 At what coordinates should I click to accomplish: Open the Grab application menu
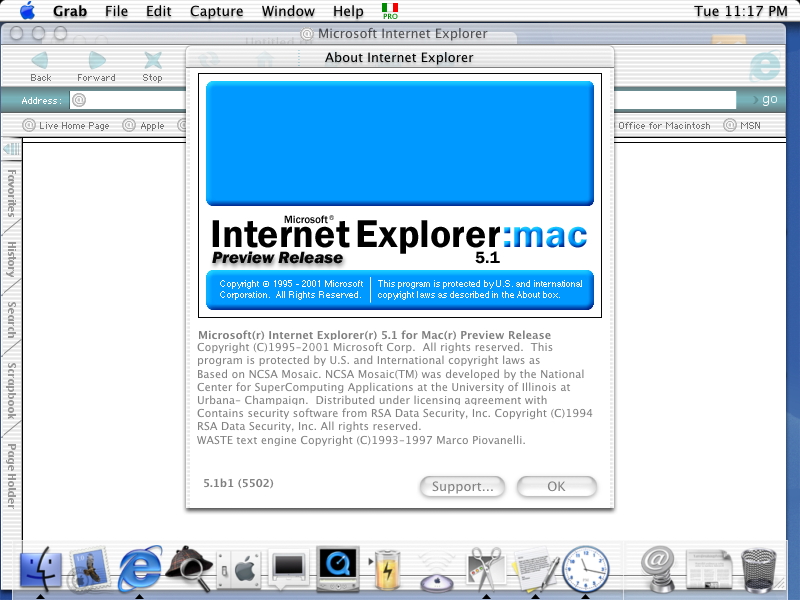click(x=70, y=11)
